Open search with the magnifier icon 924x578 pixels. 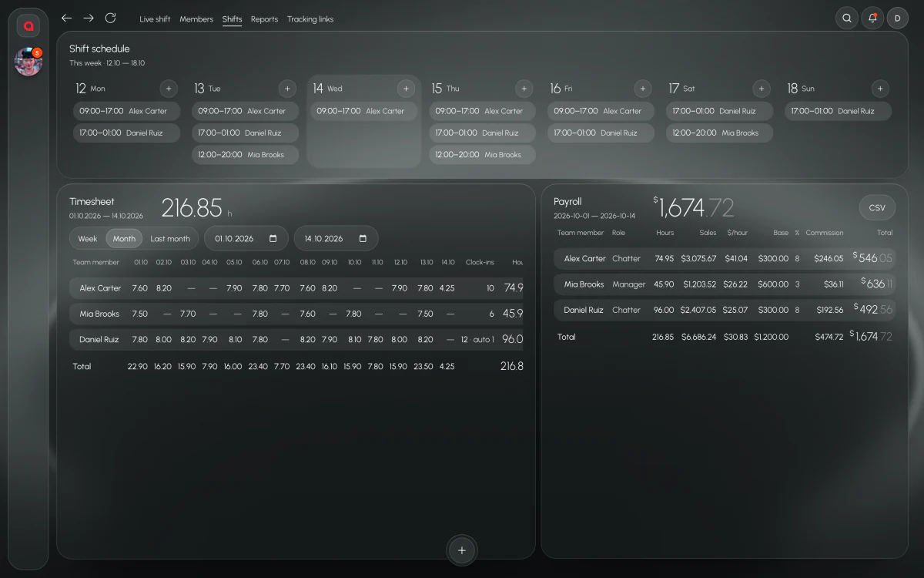(x=847, y=18)
